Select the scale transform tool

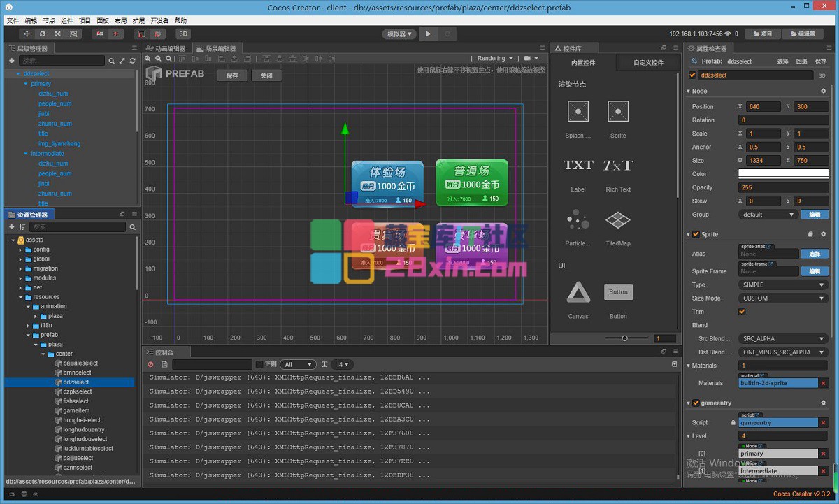[57, 34]
